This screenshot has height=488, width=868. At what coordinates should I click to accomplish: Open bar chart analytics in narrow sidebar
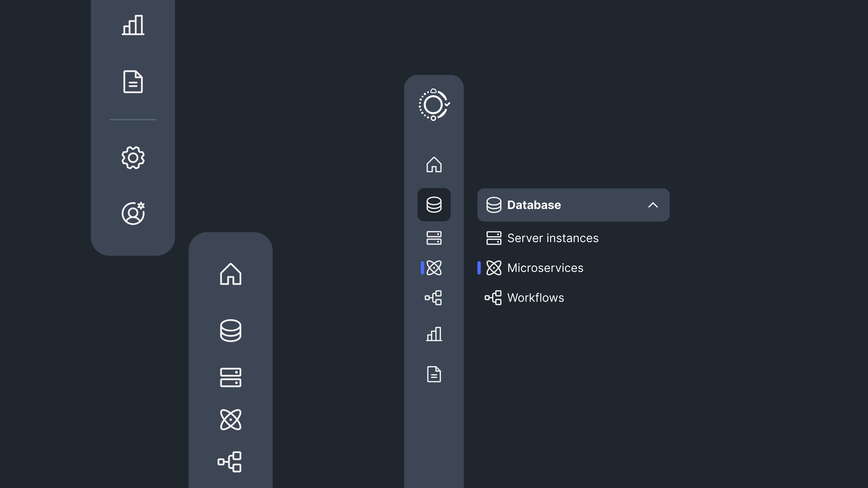coord(434,334)
